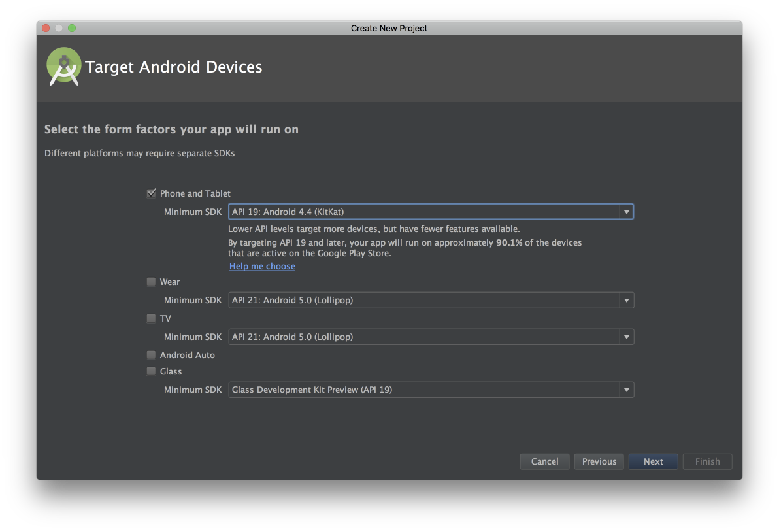Enable the TV form factor checkbox
779x532 pixels.
[x=152, y=318]
